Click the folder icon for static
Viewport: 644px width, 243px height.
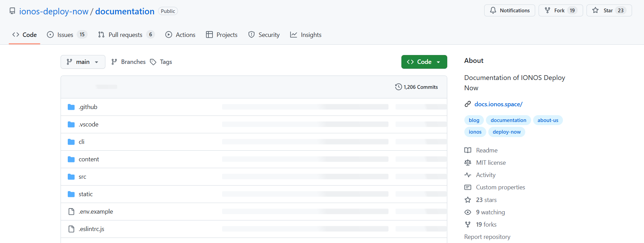(x=71, y=194)
